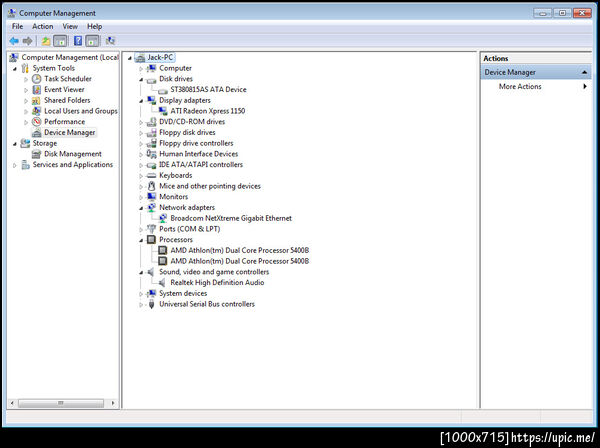Select IDE ATA/ATAPI controllers

[x=201, y=165]
